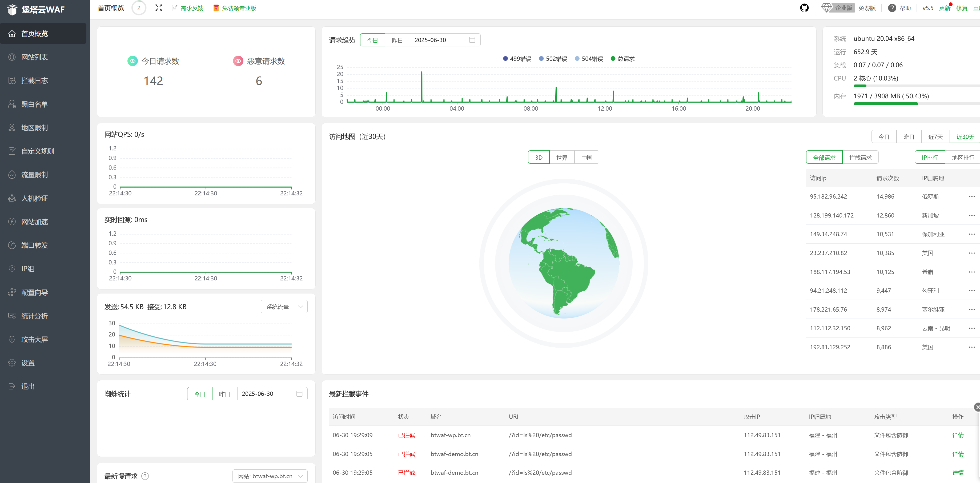Switch to IP排行 ranking tab
Screen dimensions: 980x483
(x=930, y=158)
